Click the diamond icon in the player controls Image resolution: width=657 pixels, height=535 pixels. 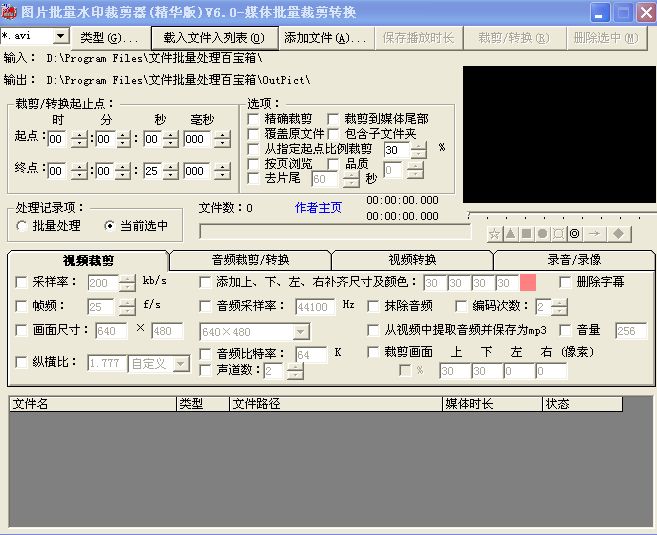click(618, 234)
